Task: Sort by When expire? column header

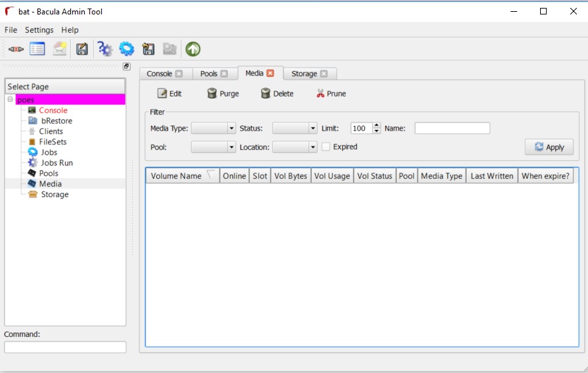Action: (545, 176)
